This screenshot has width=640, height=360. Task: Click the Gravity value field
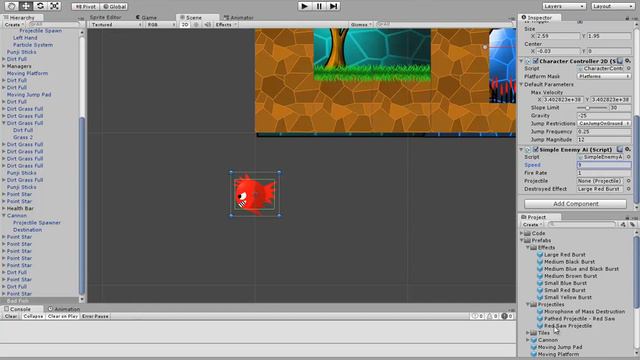pyautogui.click(x=604, y=116)
